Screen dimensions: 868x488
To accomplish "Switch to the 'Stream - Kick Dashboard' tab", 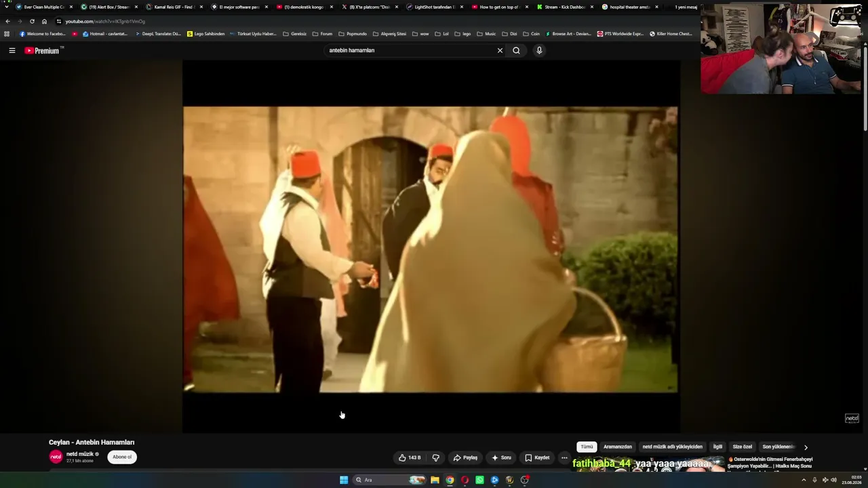I will tap(564, 7).
